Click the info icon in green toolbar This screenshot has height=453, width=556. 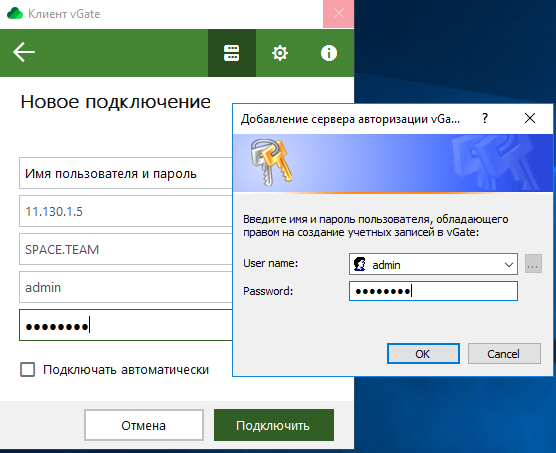(x=329, y=53)
